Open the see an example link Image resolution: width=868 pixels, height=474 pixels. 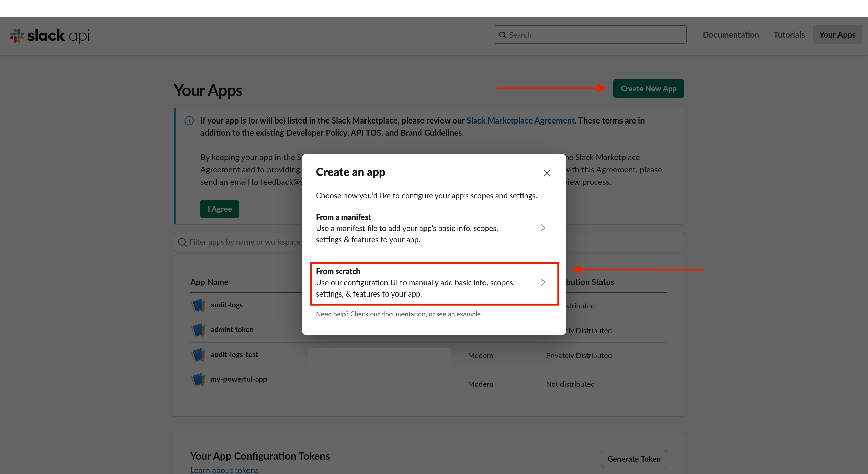coord(458,314)
